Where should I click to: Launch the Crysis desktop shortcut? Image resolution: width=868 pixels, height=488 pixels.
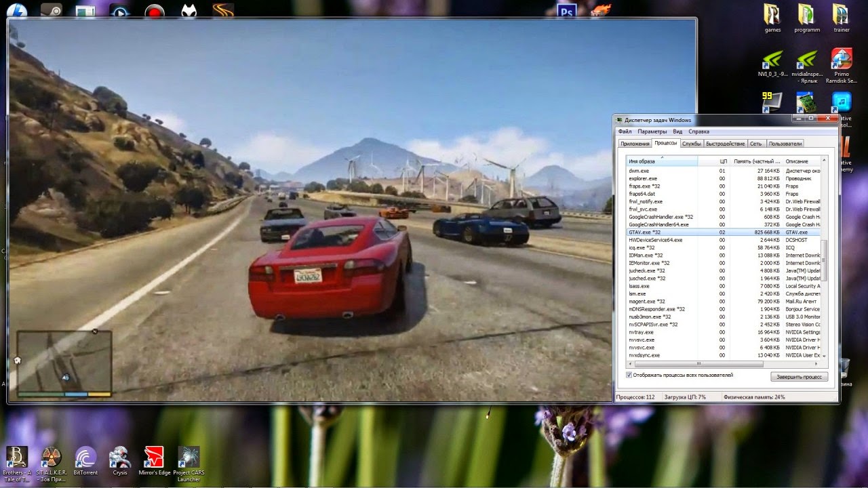pyautogui.click(x=120, y=462)
